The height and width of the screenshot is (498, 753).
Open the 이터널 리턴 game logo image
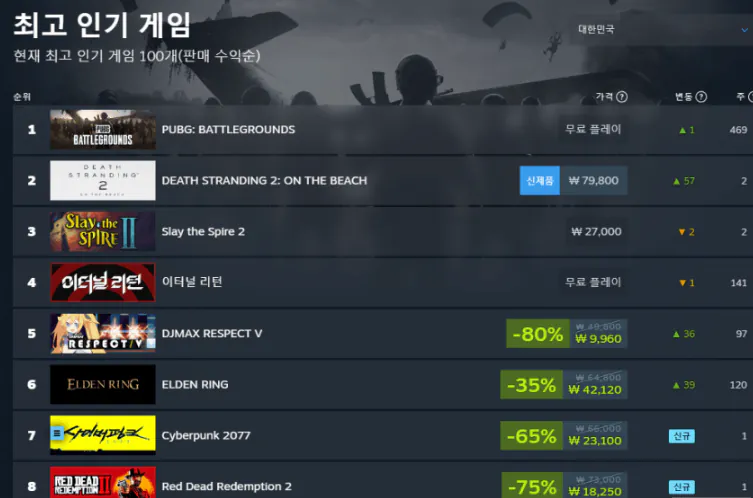pos(103,282)
